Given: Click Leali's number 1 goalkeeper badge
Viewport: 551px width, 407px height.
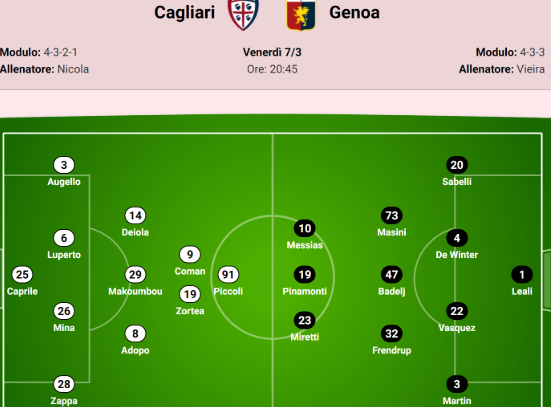Looking at the screenshot, I should point(522,274).
